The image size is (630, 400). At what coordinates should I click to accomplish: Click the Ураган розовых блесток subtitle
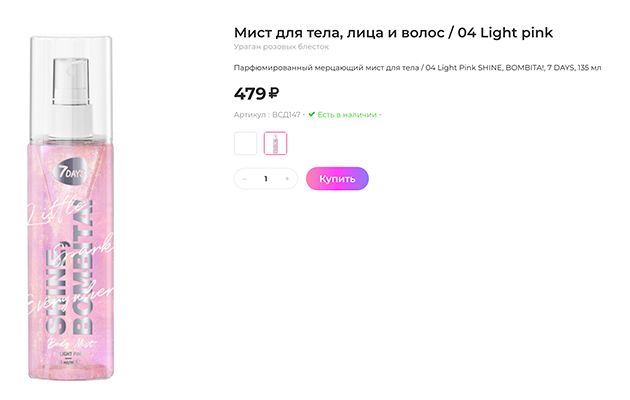[281, 47]
